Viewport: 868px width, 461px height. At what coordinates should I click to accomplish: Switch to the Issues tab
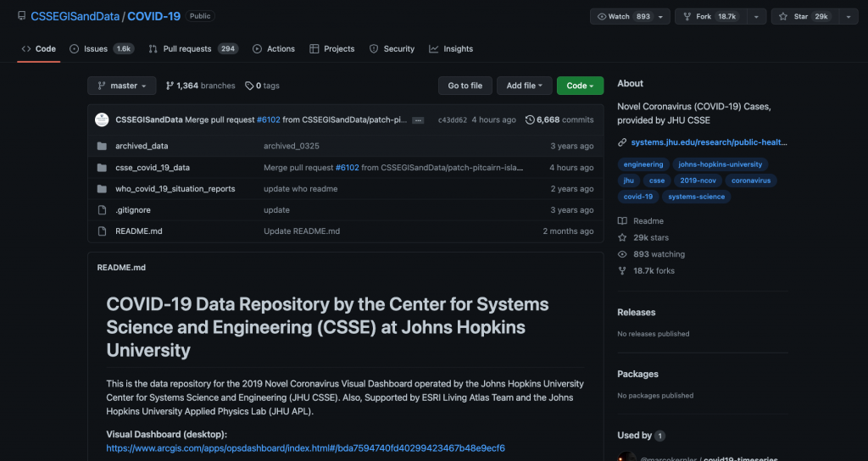click(102, 48)
